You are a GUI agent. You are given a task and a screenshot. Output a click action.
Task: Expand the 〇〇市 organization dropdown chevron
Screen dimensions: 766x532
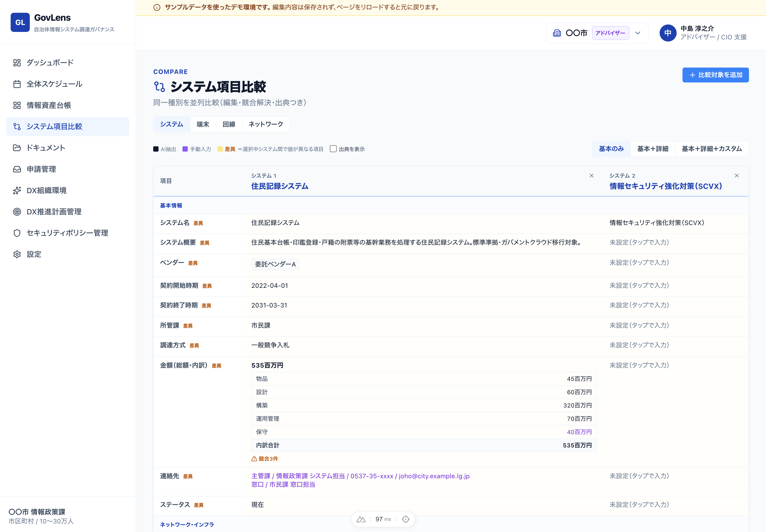click(638, 33)
